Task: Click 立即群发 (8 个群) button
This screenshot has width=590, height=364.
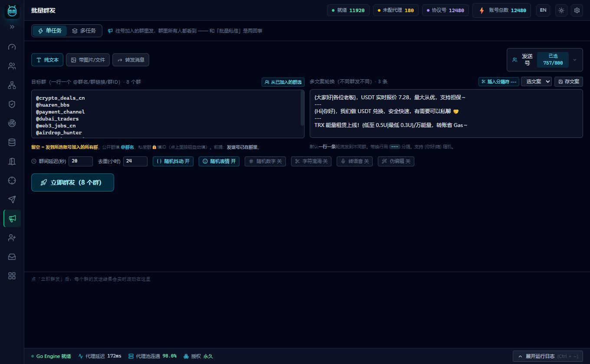Action: tap(72, 182)
